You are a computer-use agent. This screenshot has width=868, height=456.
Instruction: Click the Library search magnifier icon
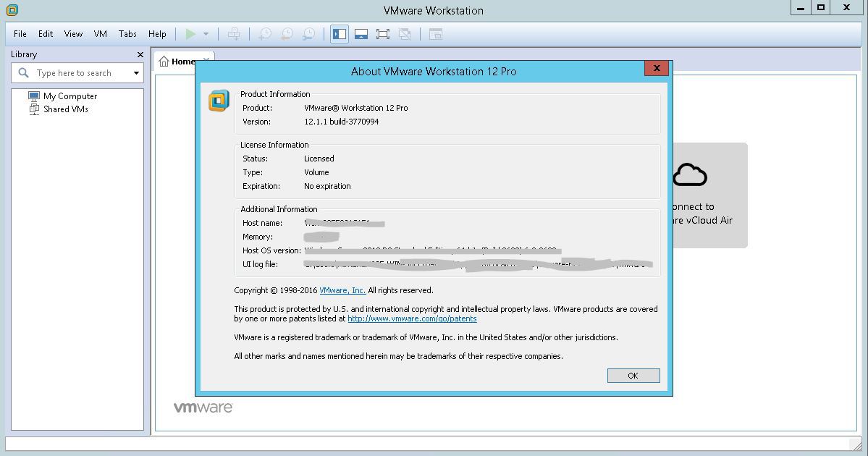(x=23, y=72)
